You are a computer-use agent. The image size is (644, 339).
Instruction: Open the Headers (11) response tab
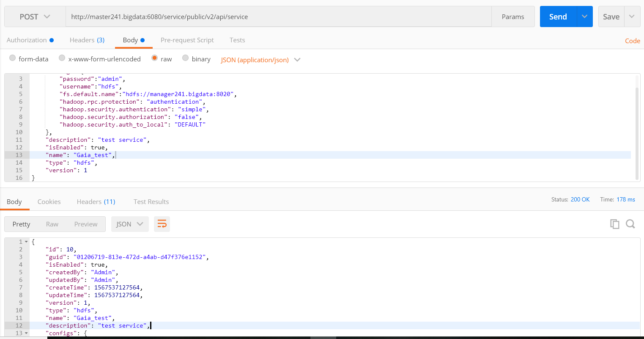(96, 202)
